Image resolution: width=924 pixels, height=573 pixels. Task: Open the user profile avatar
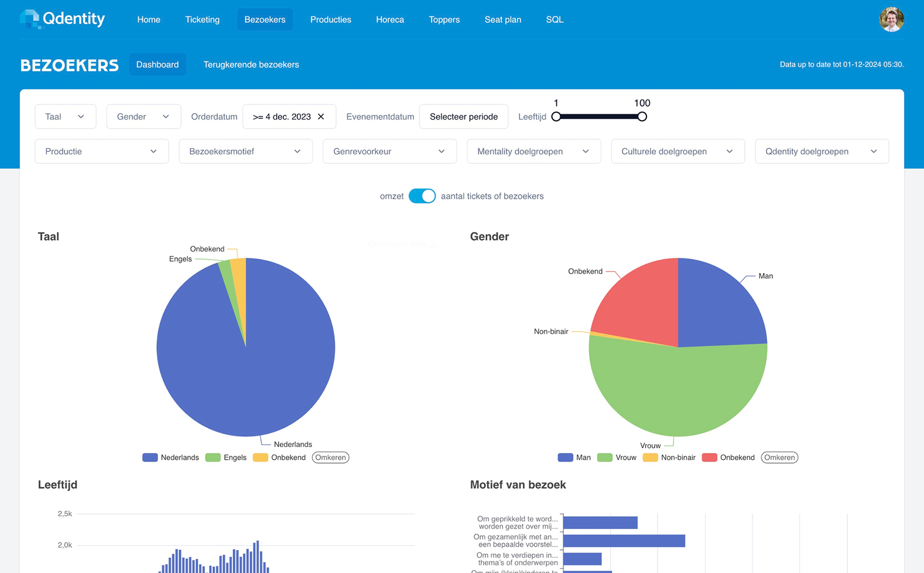click(x=891, y=19)
